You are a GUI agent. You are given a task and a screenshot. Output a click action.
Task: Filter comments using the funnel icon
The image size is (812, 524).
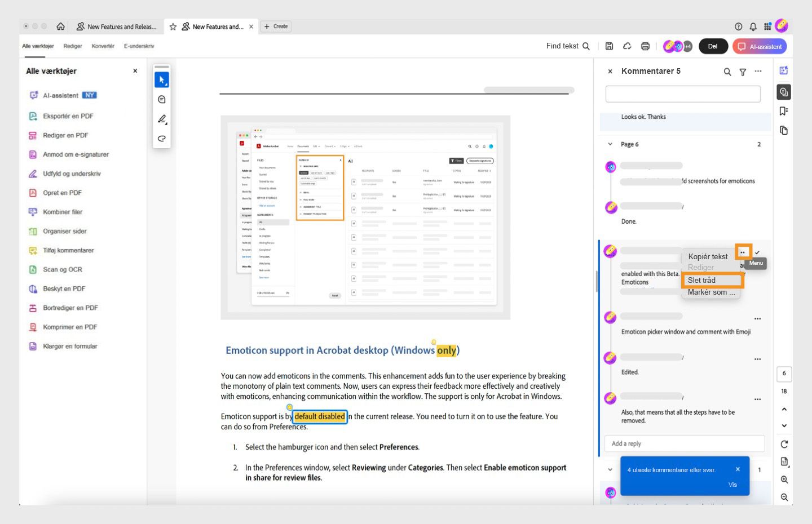click(x=743, y=72)
